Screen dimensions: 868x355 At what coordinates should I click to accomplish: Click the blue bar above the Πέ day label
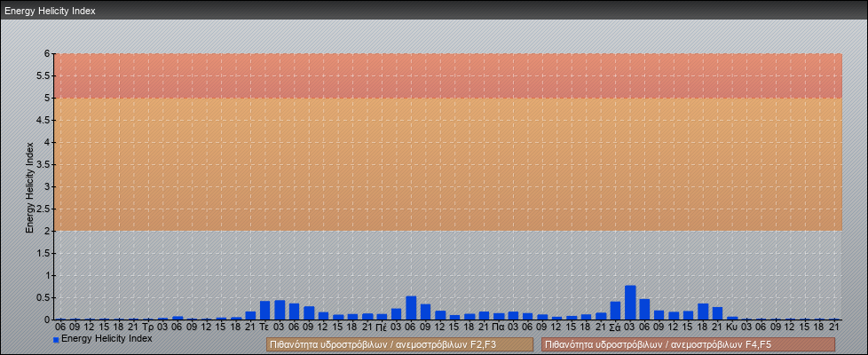point(382,317)
